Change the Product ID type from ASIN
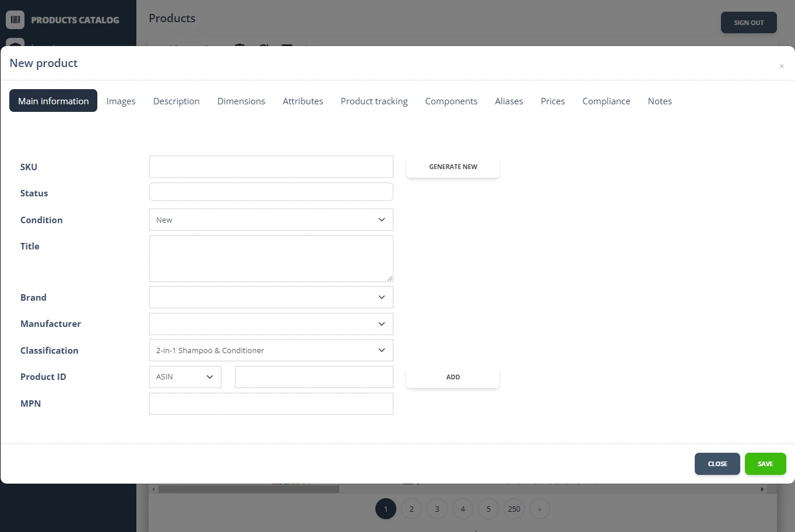This screenshot has width=795, height=532. (185, 377)
